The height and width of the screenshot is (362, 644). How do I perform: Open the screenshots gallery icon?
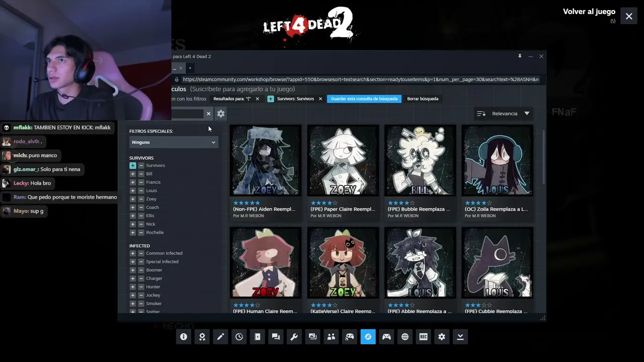312,337
